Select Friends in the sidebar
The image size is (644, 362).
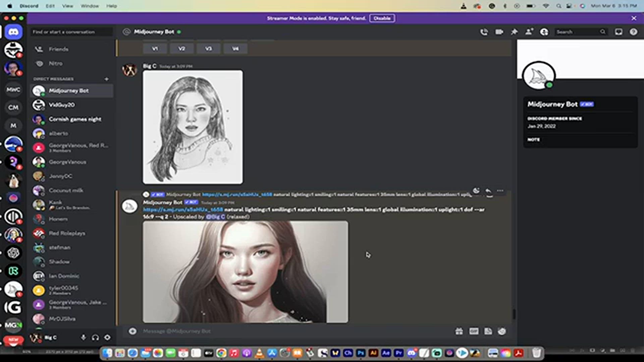[59, 49]
